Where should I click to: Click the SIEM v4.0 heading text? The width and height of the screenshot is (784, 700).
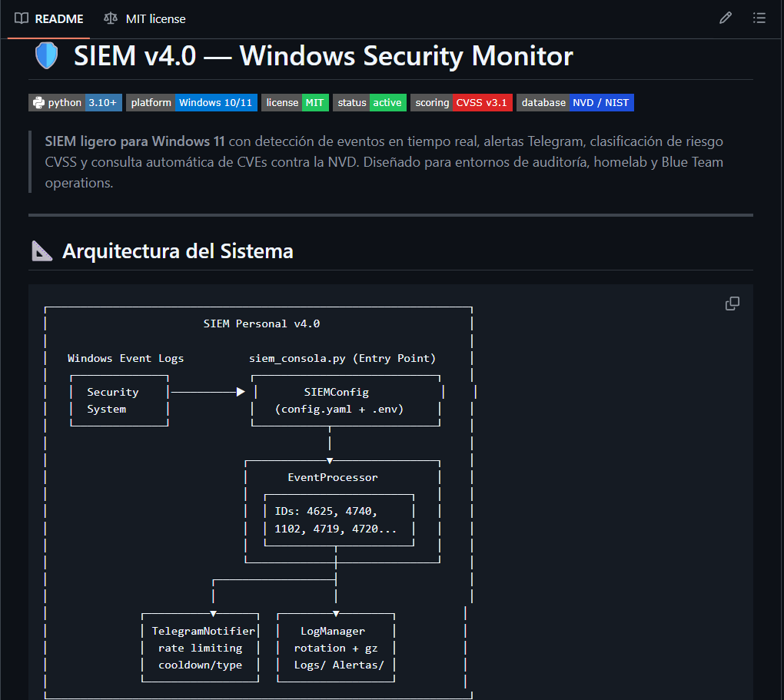[x=323, y=55]
